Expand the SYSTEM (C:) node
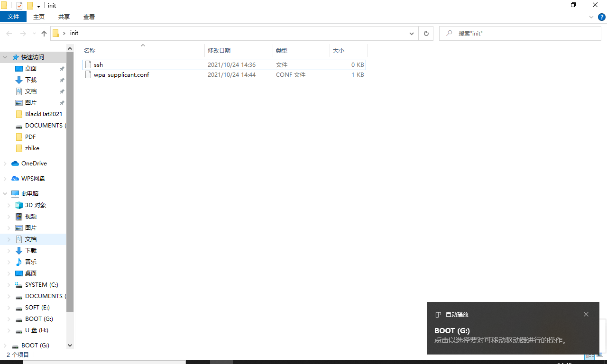The image size is (607, 364). coord(9,285)
